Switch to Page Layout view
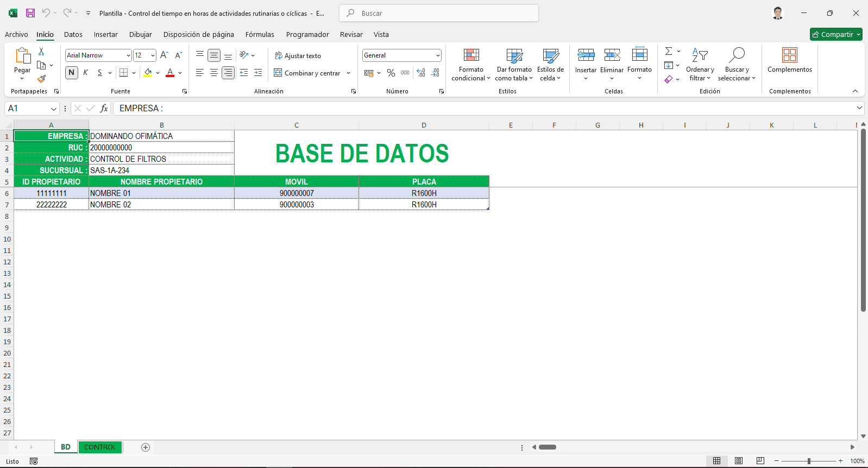This screenshot has height=468, width=868. pyautogui.click(x=739, y=461)
